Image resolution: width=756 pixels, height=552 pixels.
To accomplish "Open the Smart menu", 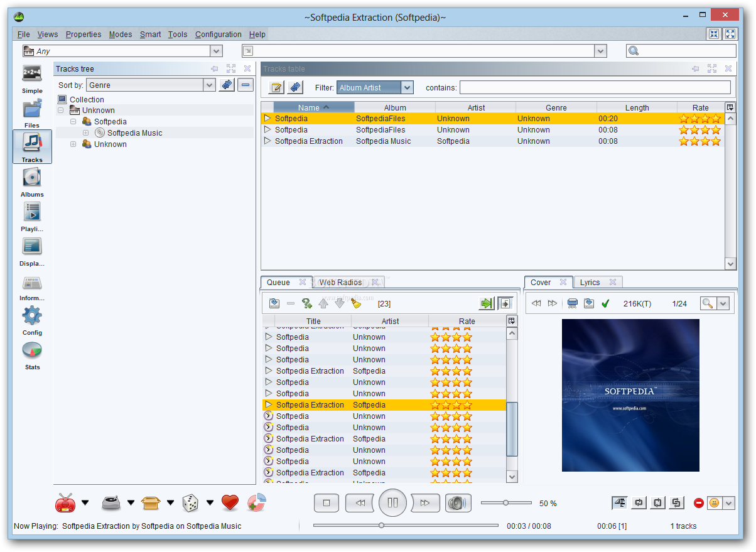I will tap(150, 35).
